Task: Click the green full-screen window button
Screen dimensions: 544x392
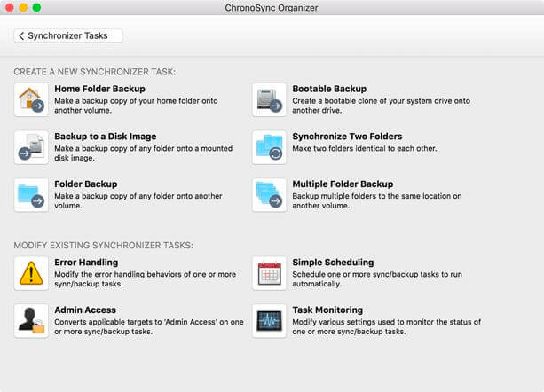Action: 36,7
